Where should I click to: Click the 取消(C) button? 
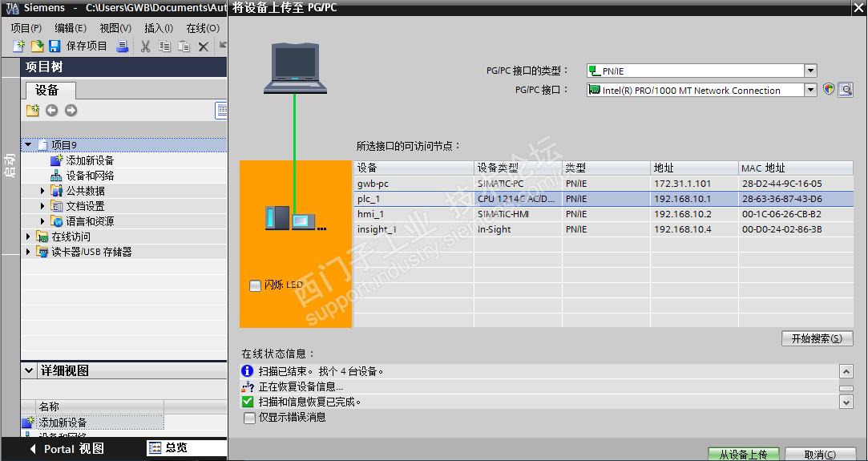[820, 454]
